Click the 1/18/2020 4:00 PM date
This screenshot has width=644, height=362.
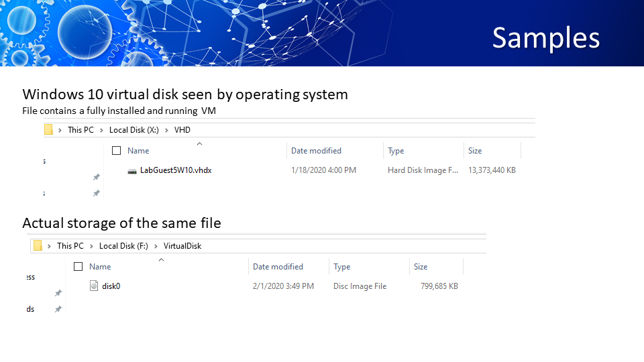[323, 170]
